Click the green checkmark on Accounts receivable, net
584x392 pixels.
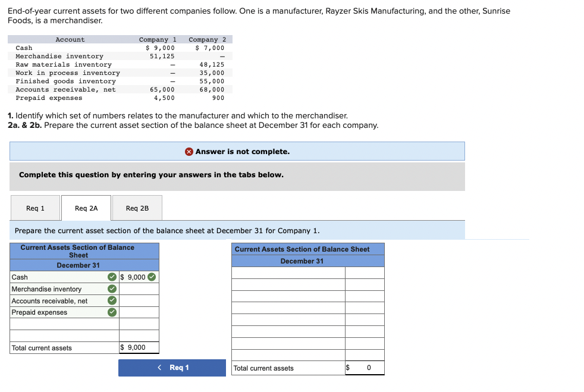click(112, 300)
